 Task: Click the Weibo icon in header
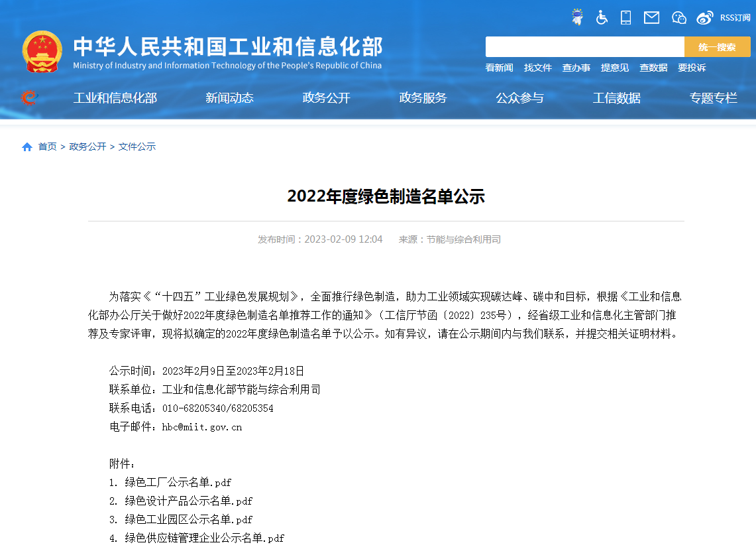[x=704, y=18]
